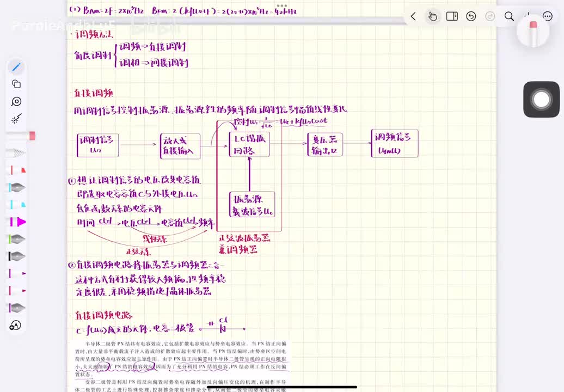Open the split-view sidebar panel
The width and height of the screenshot is (564, 392).
(x=452, y=16)
